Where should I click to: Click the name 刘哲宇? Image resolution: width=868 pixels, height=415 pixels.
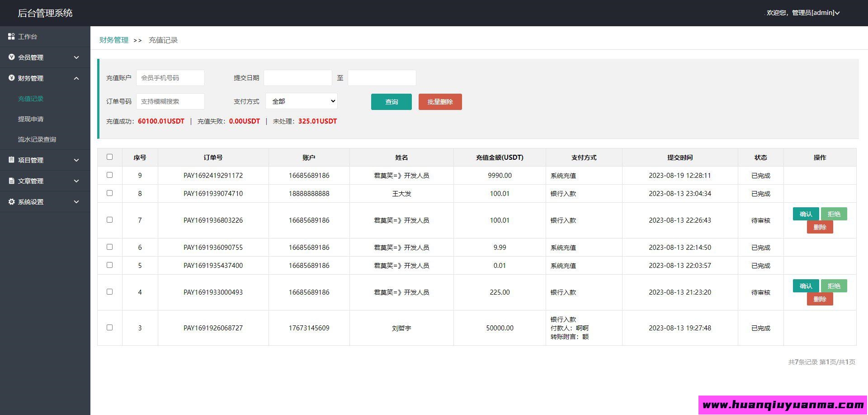pyautogui.click(x=401, y=328)
